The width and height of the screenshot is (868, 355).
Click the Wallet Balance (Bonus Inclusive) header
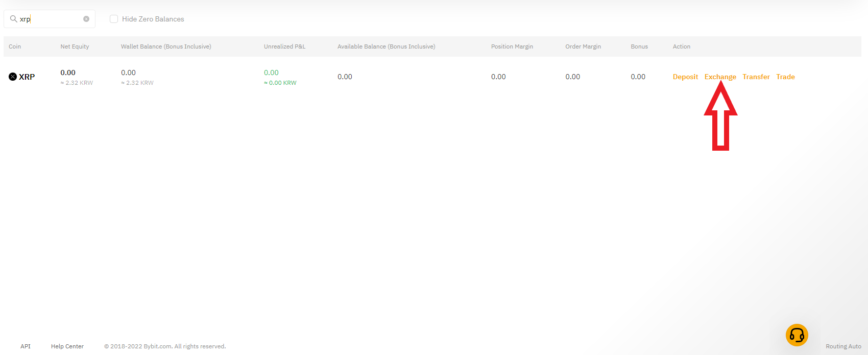tap(166, 46)
